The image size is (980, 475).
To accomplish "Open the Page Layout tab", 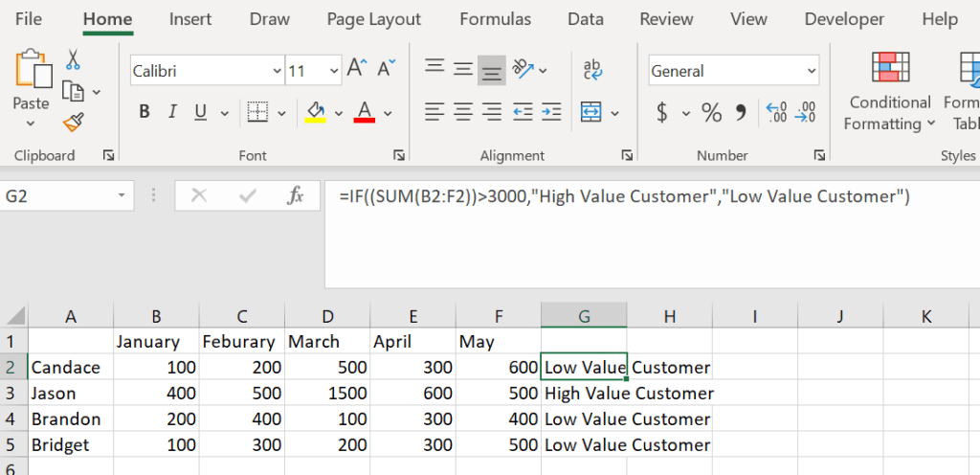I will pyautogui.click(x=373, y=19).
